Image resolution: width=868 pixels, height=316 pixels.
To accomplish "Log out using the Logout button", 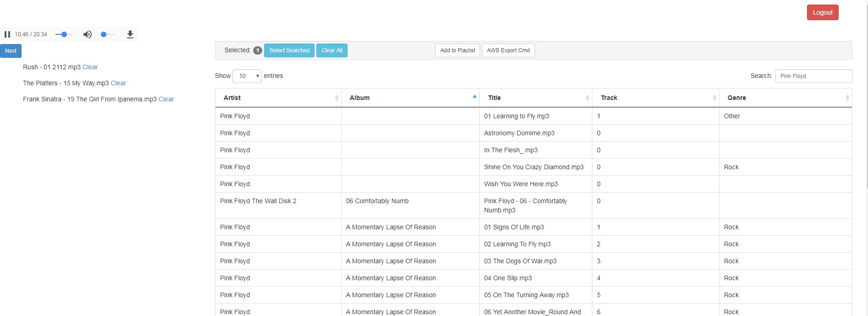I will coord(823,12).
